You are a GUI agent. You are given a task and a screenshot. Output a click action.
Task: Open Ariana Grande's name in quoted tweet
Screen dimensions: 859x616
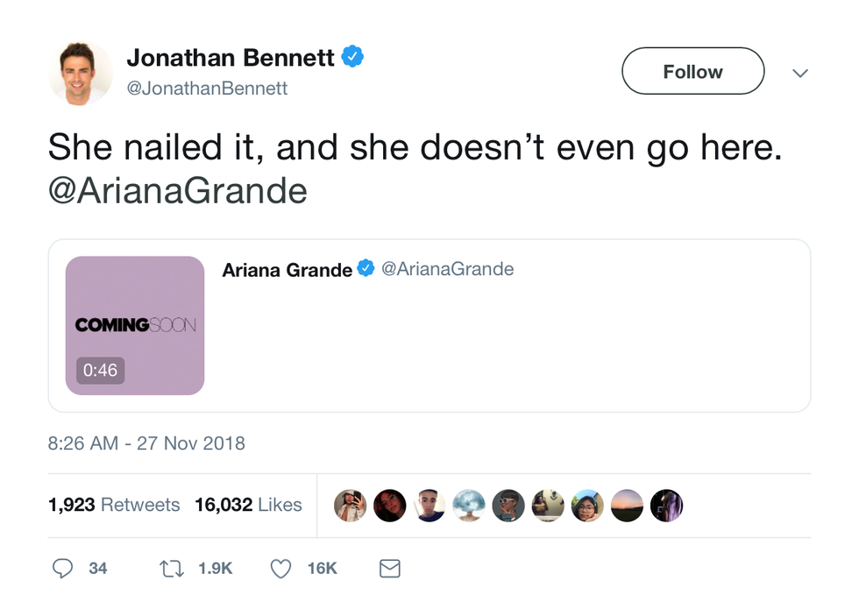pos(287,270)
